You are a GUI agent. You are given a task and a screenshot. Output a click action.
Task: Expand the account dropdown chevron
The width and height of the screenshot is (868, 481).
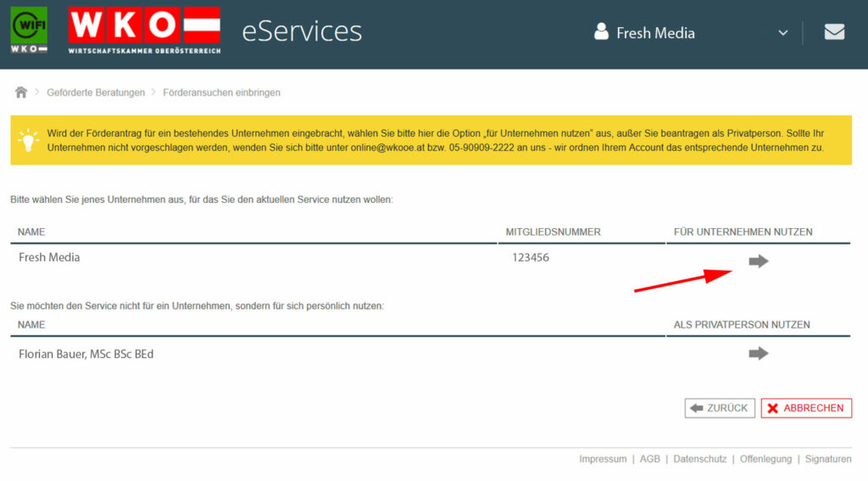pyautogui.click(x=782, y=33)
